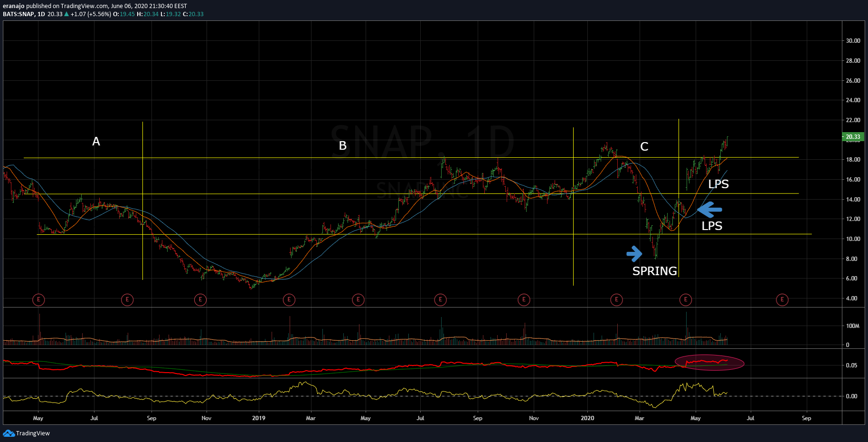
Task: Click the eranajo author name
Action: click(x=13, y=6)
